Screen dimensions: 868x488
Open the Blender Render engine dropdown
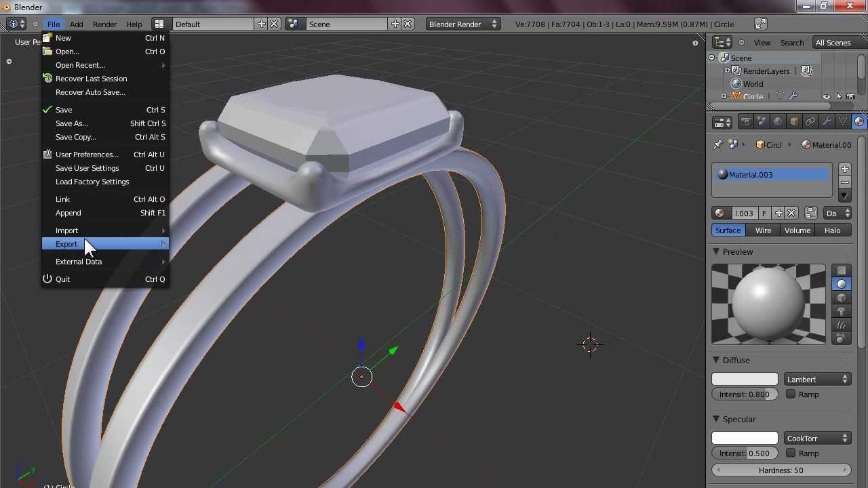pos(462,24)
